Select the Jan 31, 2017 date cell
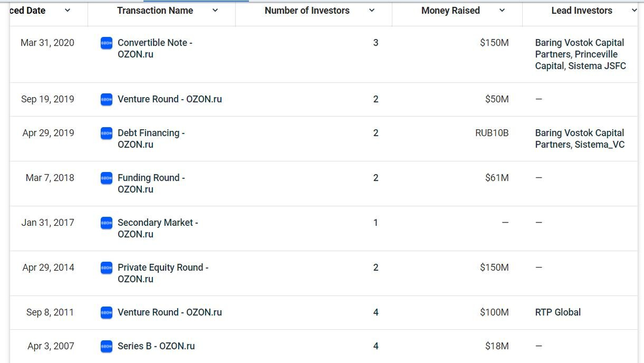The height and width of the screenshot is (363, 644). point(48,223)
